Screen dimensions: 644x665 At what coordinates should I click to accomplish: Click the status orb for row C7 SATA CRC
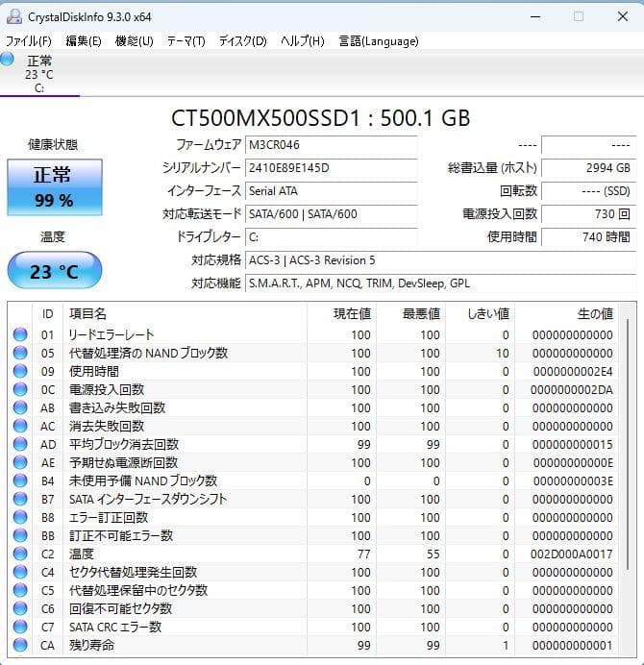click(x=20, y=627)
